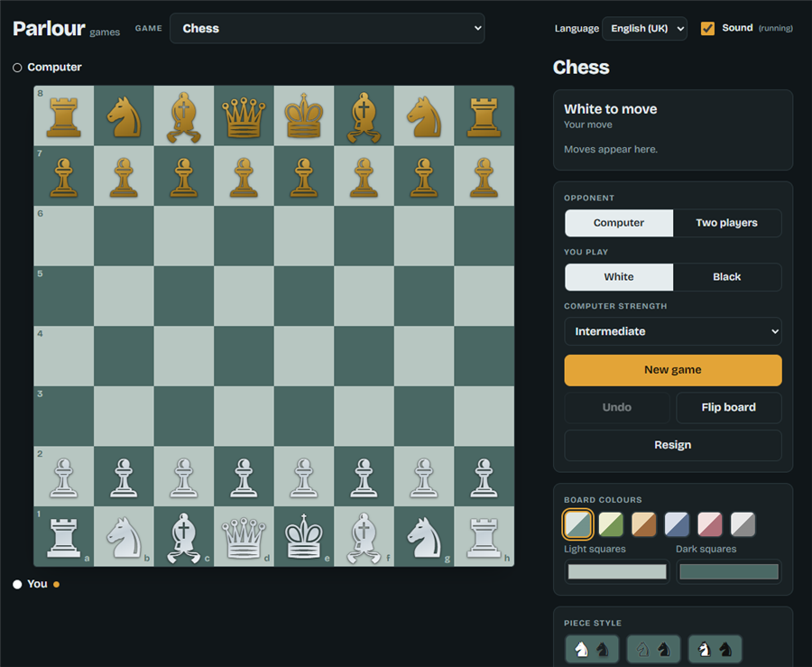Choose the third piece style option
Screen dimensions: 812x667
pos(715,649)
